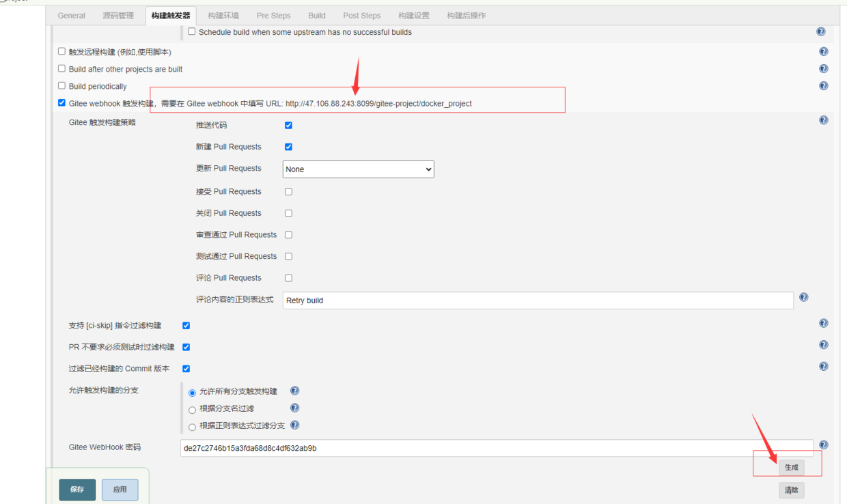Open help icon for 触发远程构建 row
The image size is (847, 504).
pos(824,52)
